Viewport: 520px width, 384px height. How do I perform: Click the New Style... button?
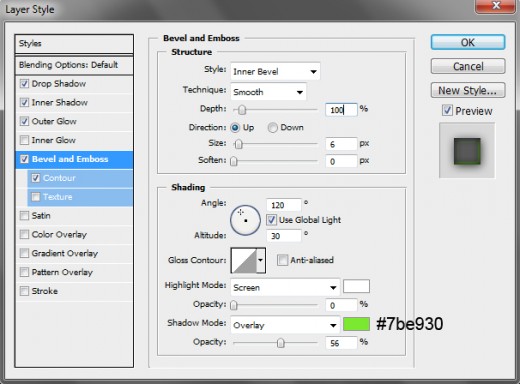pyautogui.click(x=468, y=90)
